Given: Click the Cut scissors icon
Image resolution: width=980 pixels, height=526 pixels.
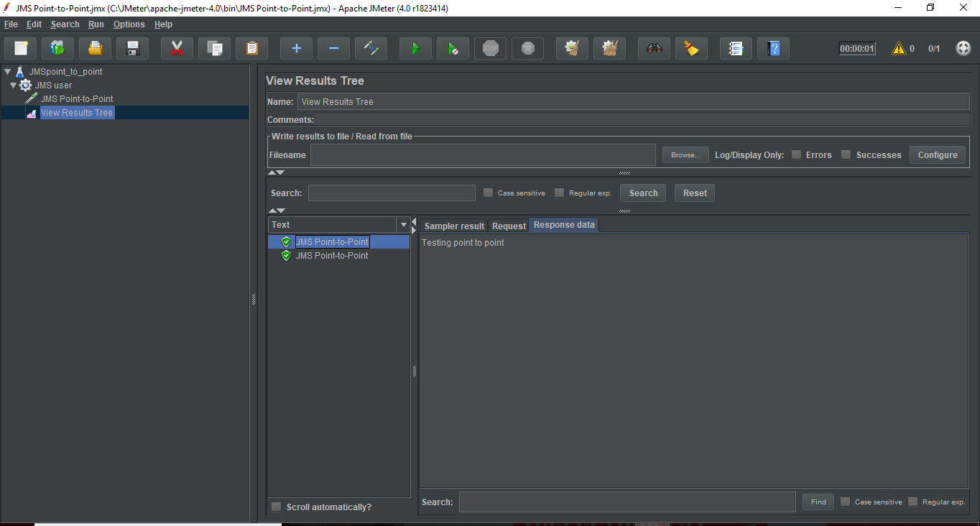Looking at the screenshot, I should (x=177, y=49).
